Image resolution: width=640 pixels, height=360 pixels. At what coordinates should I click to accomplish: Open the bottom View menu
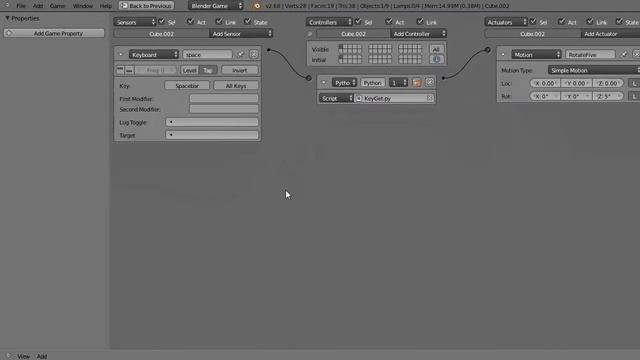click(24, 356)
